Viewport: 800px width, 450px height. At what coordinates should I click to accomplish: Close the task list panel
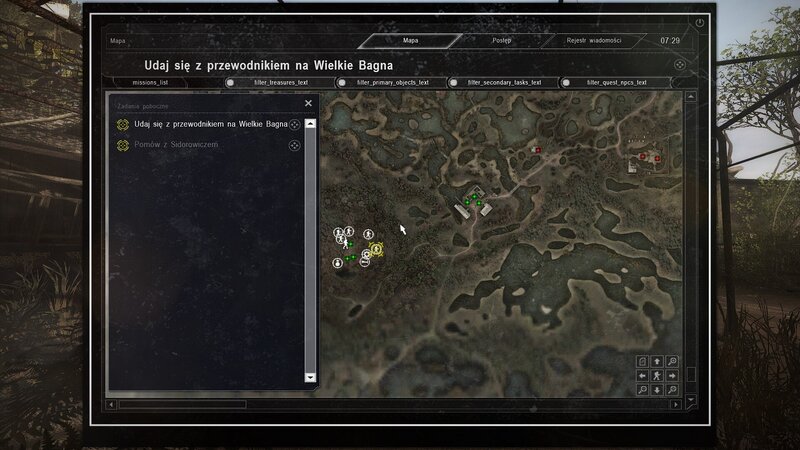tap(308, 103)
